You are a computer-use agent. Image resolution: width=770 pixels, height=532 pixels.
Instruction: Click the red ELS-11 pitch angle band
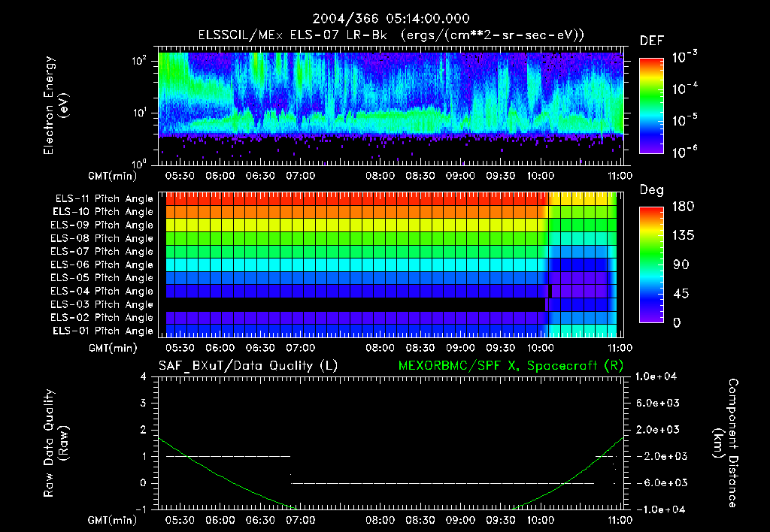click(357, 199)
